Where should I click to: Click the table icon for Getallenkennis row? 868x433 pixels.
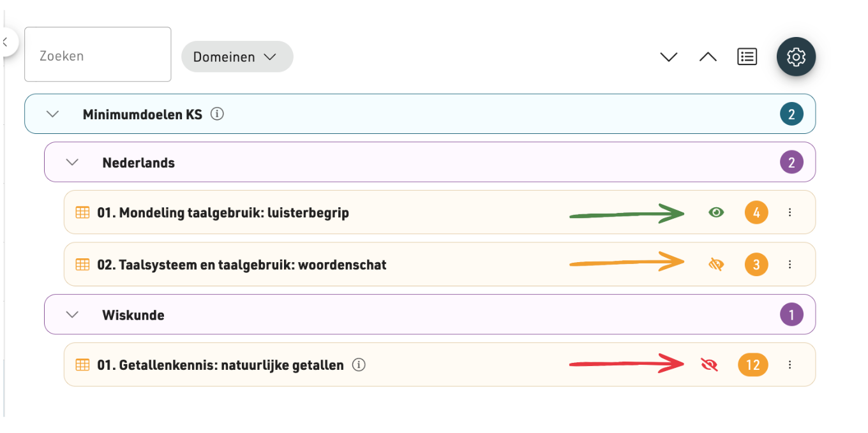pos(82,365)
